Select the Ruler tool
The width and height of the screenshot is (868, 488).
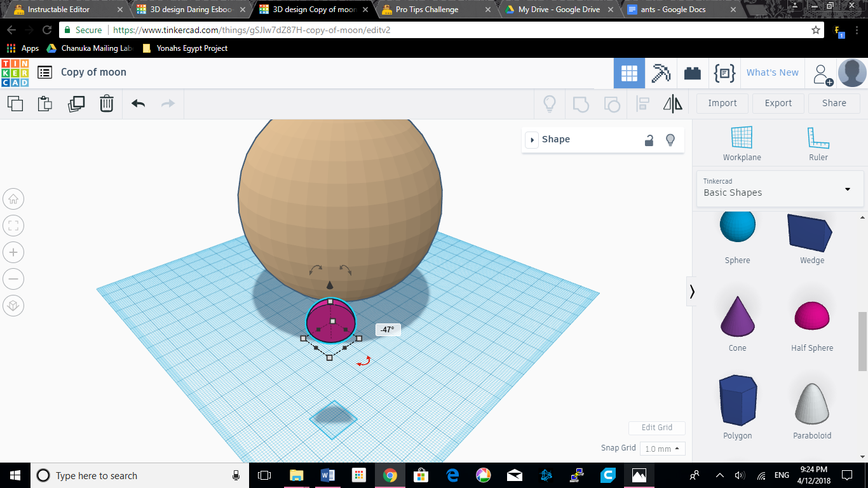[818, 144]
